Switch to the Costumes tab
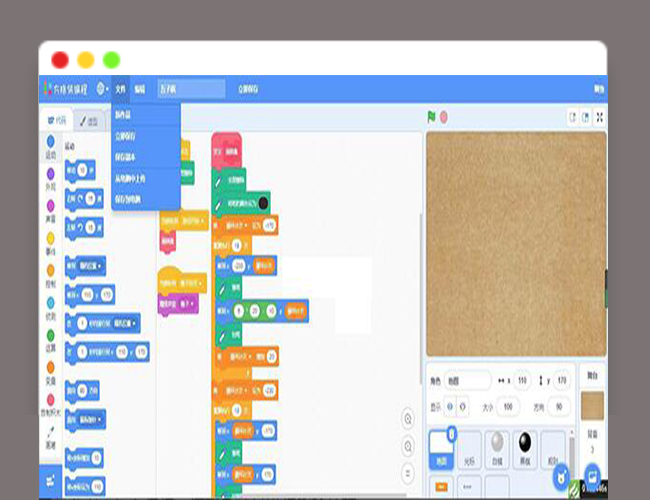Image resolution: width=650 pixels, height=500 pixels. pyautogui.click(x=89, y=121)
